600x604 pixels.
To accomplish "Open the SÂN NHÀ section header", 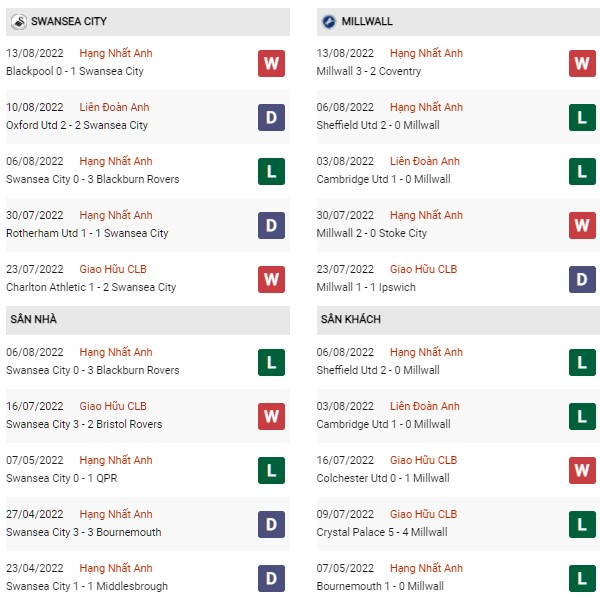I will click(148, 320).
